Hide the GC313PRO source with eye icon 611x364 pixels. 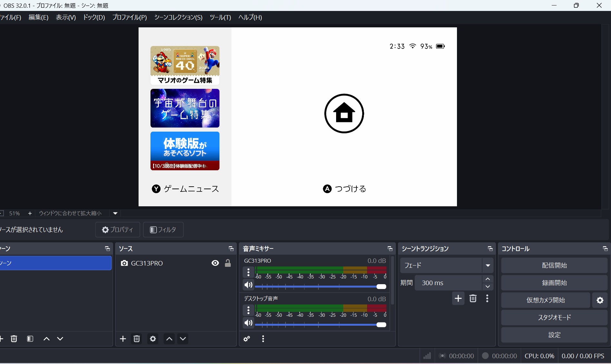click(x=215, y=263)
